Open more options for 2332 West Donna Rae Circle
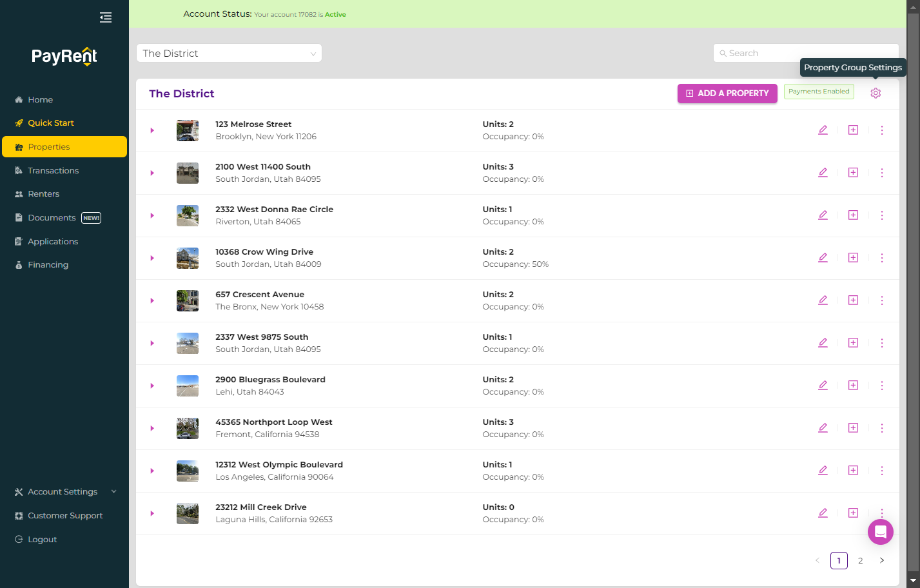Image resolution: width=920 pixels, height=588 pixels. 882,215
